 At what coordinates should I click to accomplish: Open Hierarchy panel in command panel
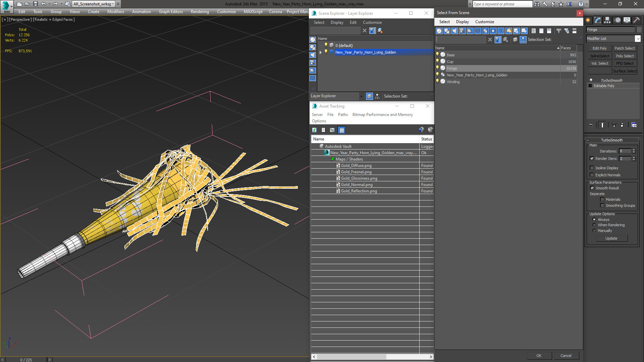(607, 20)
